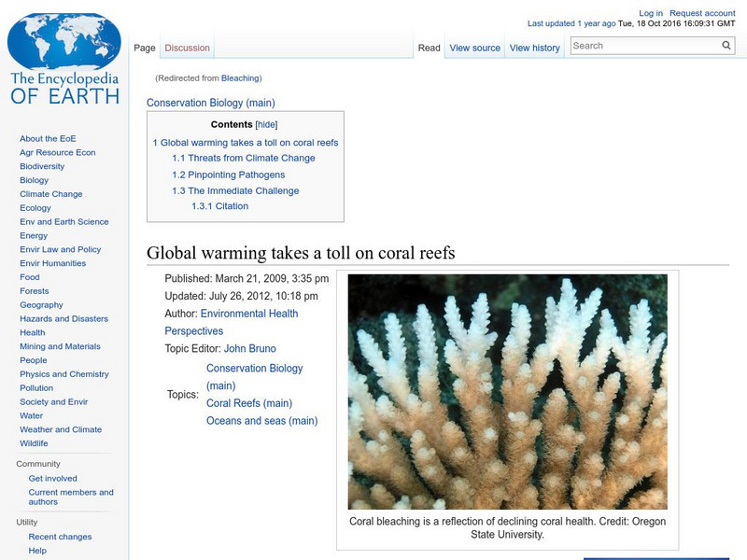Screen dimensions: 747x560
Task: Type in the Search input field
Action: pos(644,46)
